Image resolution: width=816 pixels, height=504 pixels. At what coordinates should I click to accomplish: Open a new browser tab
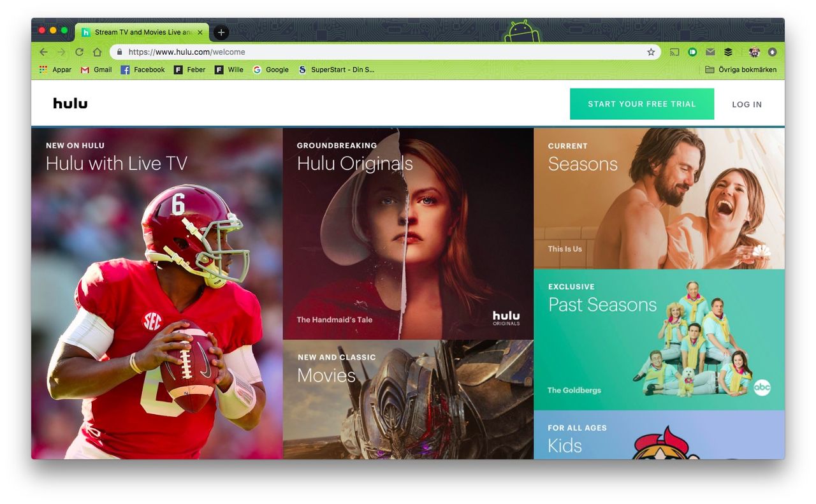(x=221, y=32)
